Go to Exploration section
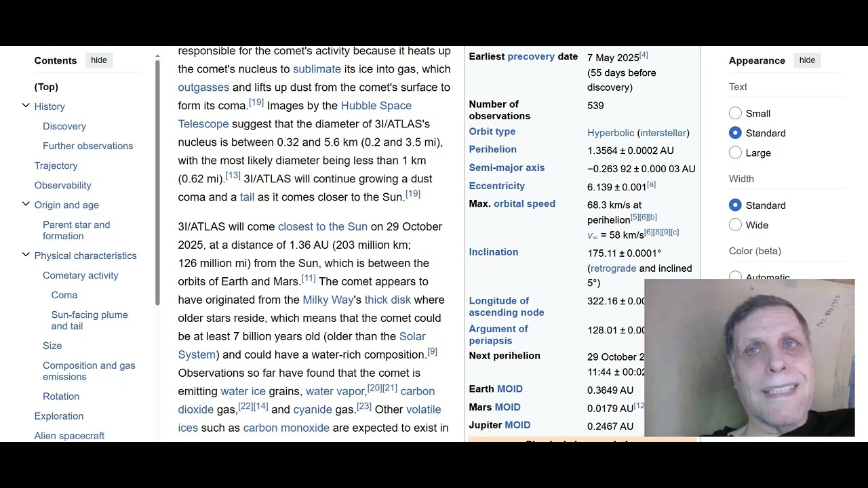Viewport: 868px width, 488px height. coord(59,416)
